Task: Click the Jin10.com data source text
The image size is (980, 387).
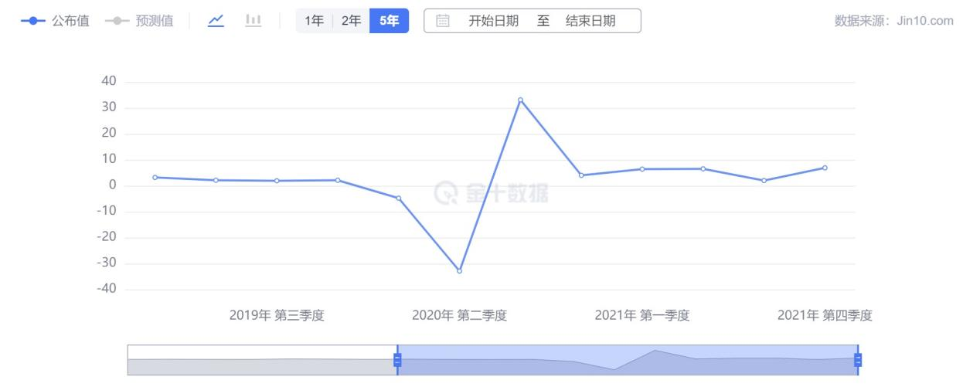Action: coord(893,21)
